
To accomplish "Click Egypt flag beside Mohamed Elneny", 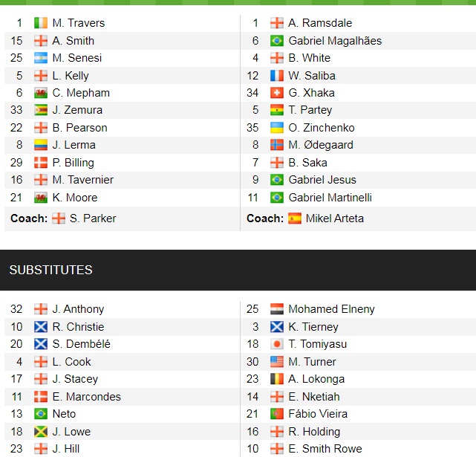I will (x=277, y=309).
